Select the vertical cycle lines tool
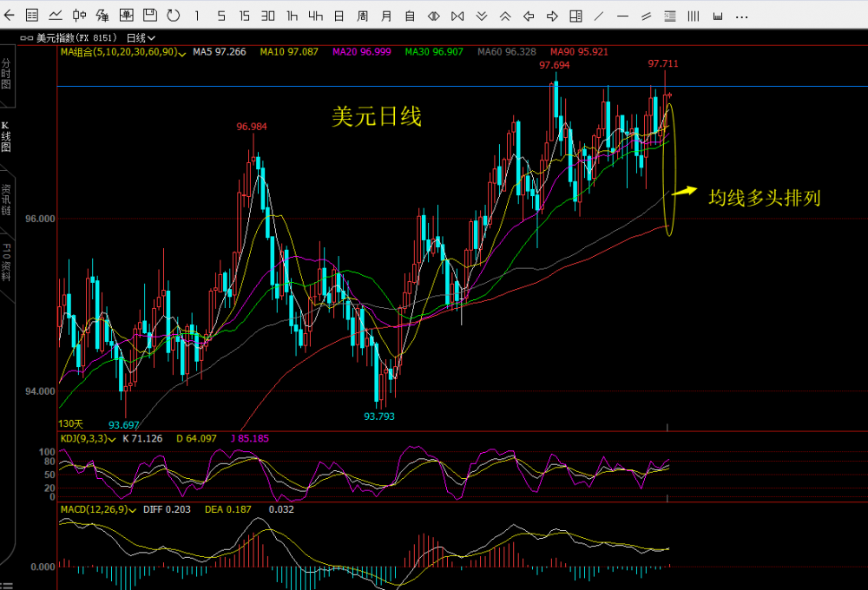Screen dimensions: 868x590 [x=693, y=16]
